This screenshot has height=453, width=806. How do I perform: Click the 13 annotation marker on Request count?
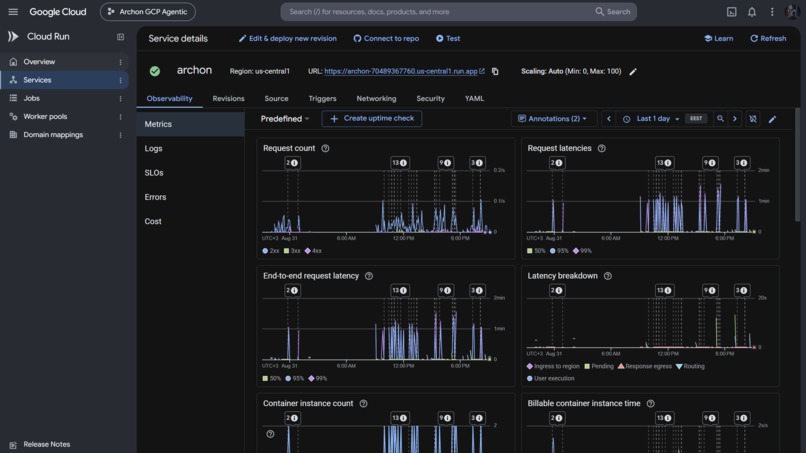[x=399, y=163]
